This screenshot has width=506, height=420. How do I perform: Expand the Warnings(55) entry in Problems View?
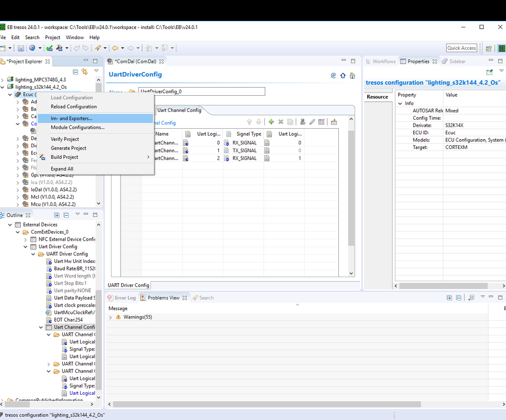point(111,317)
